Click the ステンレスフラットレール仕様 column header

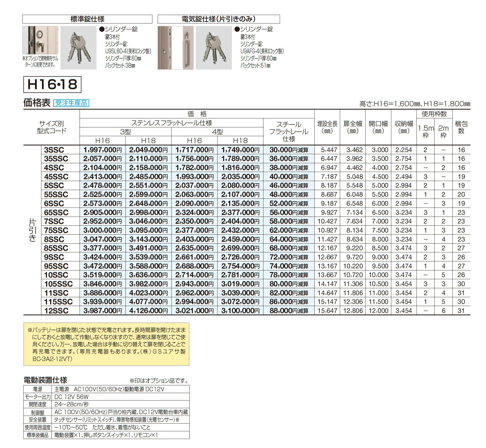coord(171,123)
